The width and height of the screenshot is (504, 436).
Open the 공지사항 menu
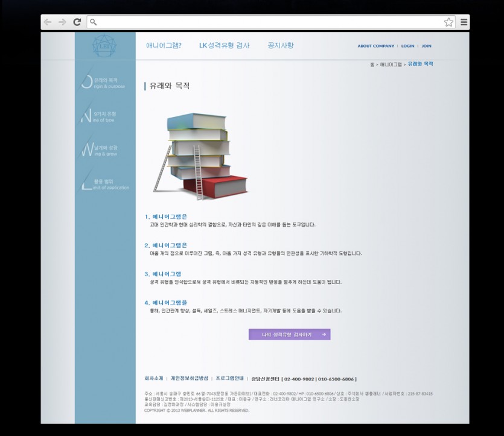pyautogui.click(x=281, y=46)
